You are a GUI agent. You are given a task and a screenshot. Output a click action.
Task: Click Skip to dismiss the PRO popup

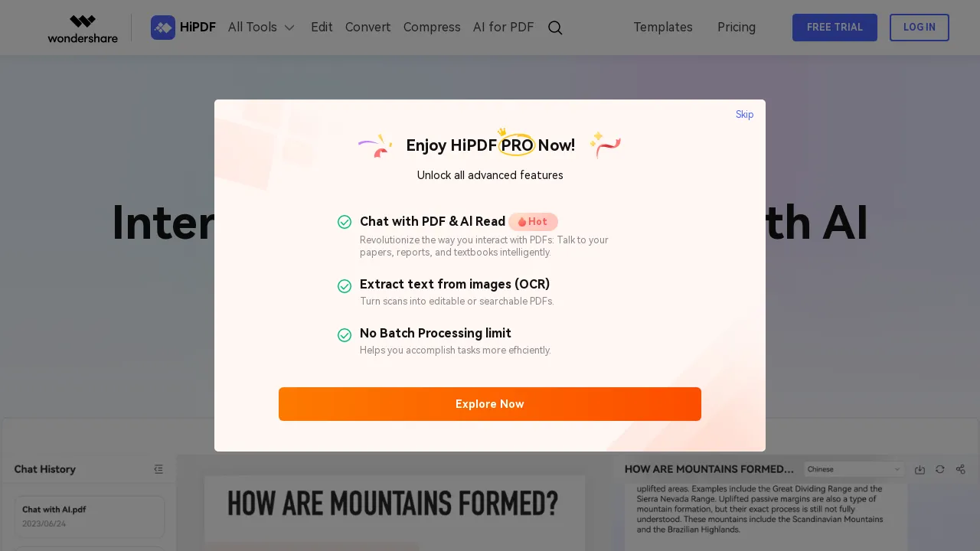pos(744,114)
